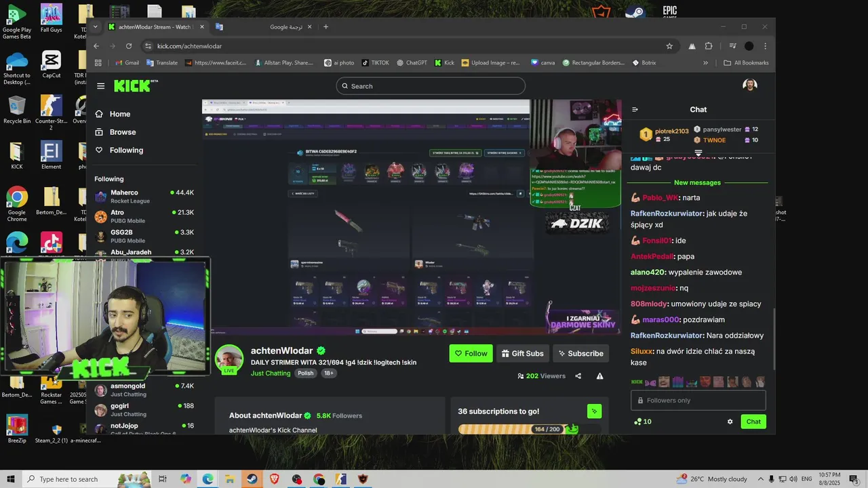Open Chrome three-dot menu
The image size is (868, 488).
pos(765,46)
